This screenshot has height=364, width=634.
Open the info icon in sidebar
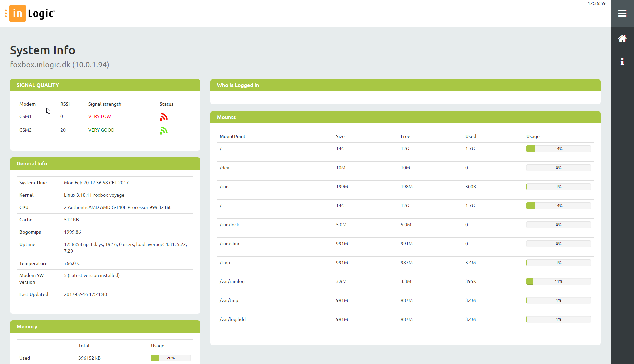click(622, 62)
